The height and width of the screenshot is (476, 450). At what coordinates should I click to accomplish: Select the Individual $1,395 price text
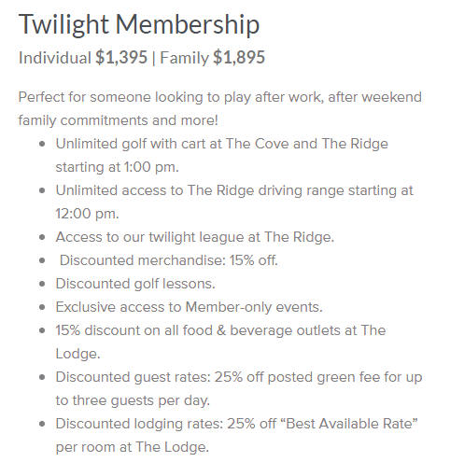point(83,58)
